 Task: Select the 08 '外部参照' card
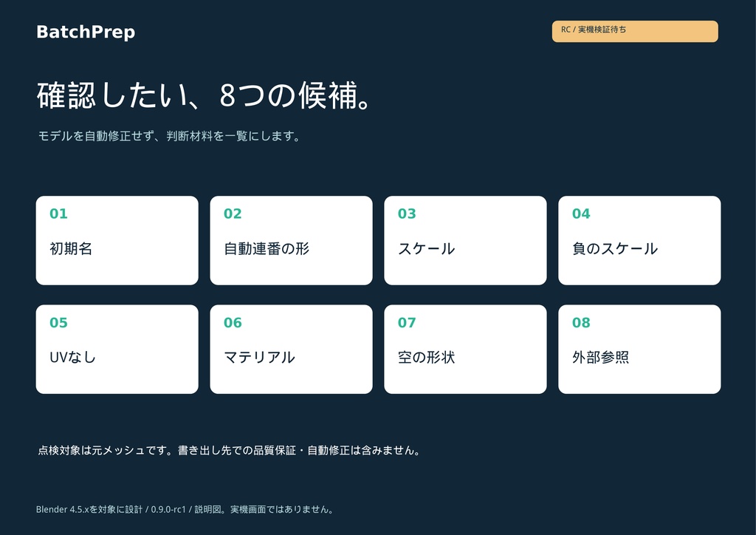pos(639,350)
